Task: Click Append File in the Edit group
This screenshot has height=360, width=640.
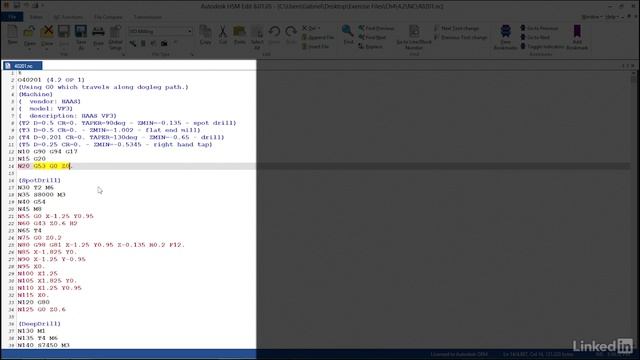Action: [x=318, y=37]
